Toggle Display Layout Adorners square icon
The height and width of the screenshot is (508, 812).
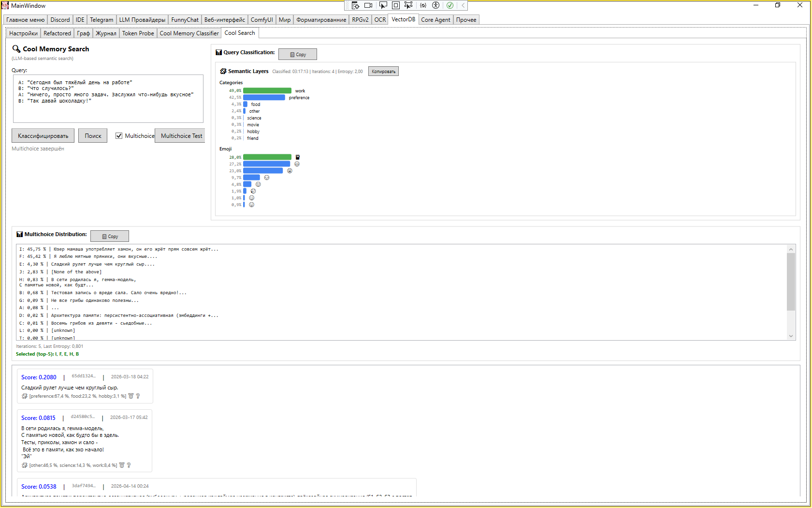395,5
